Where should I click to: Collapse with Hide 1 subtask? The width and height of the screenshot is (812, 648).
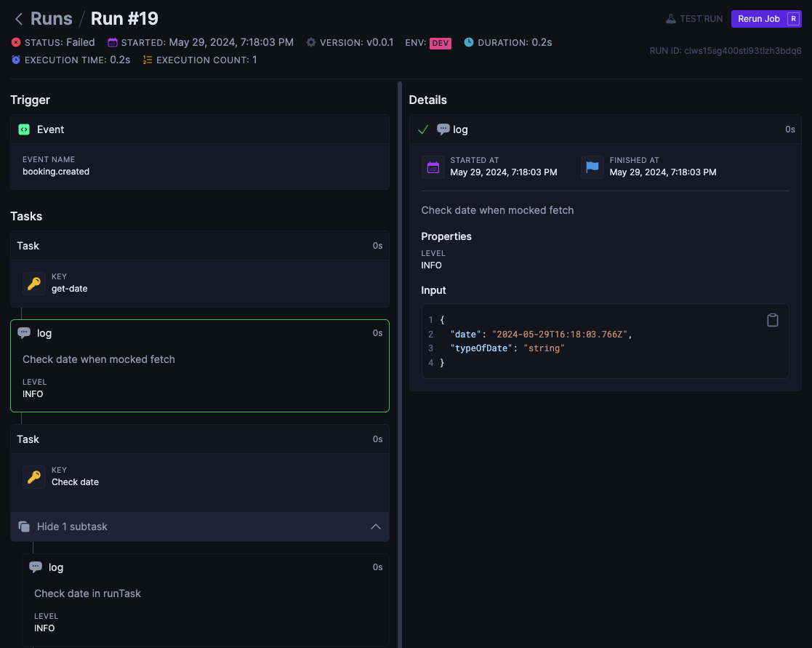pyautogui.click(x=200, y=527)
